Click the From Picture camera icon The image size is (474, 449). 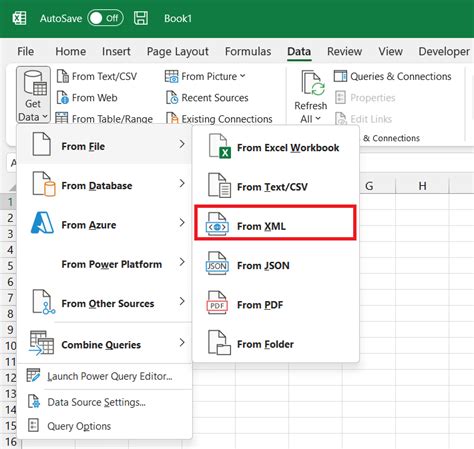172,76
